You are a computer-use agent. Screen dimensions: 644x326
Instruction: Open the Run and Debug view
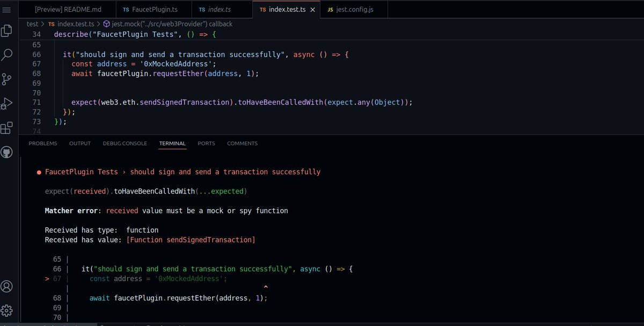point(6,103)
